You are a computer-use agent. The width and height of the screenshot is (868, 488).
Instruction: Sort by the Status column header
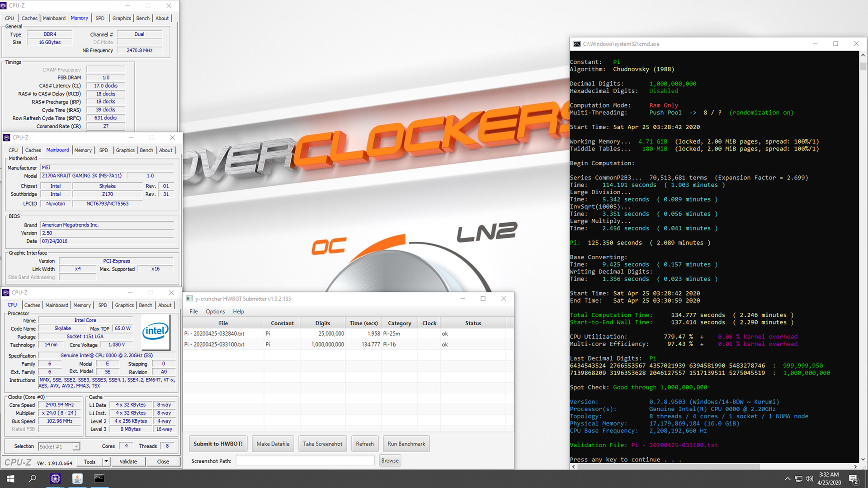click(473, 323)
